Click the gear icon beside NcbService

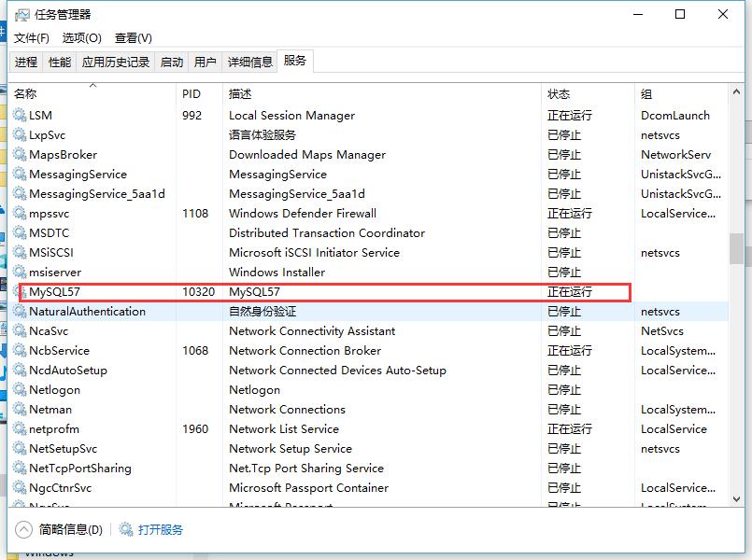20,351
